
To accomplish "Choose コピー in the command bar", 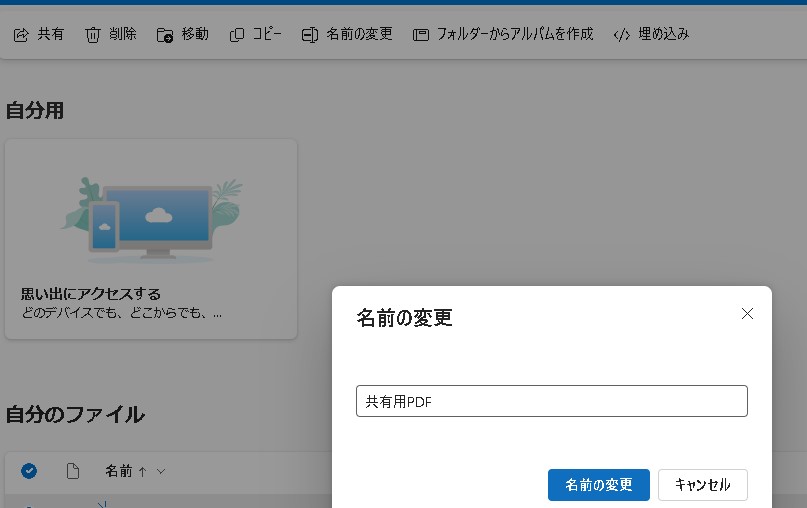I will (x=267, y=34).
